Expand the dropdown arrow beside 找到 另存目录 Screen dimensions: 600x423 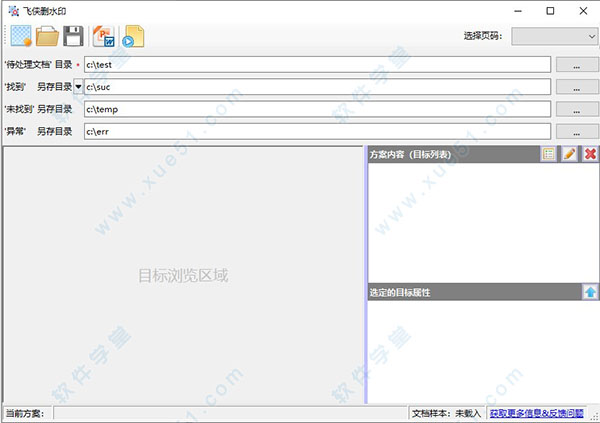tap(78, 87)
